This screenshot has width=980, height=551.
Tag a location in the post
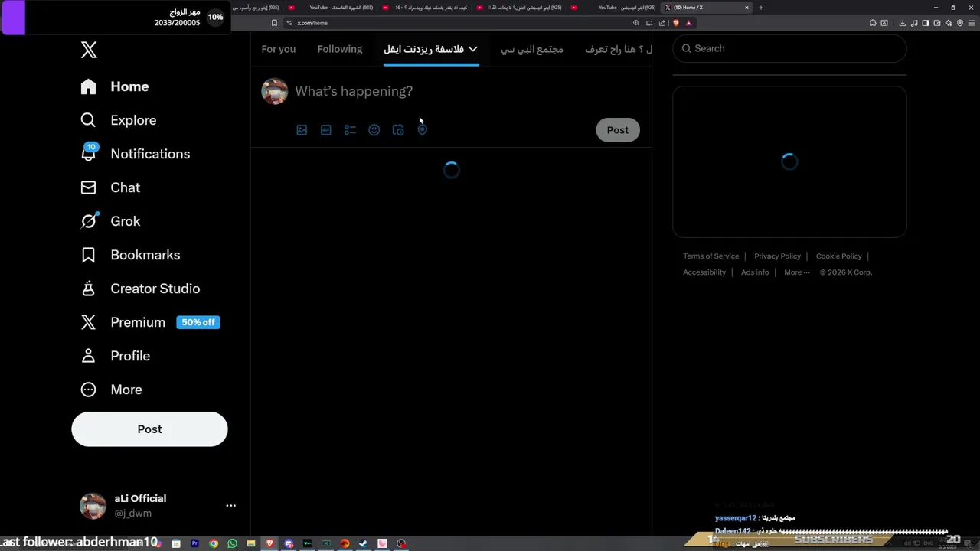click(x=422, y=130)
